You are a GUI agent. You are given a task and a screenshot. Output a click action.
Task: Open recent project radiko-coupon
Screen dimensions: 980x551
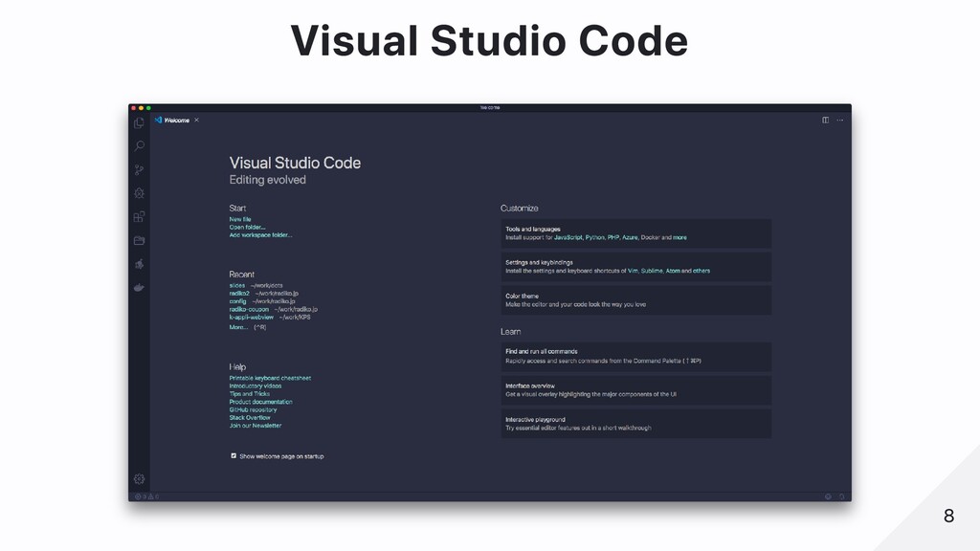[249, 309]
